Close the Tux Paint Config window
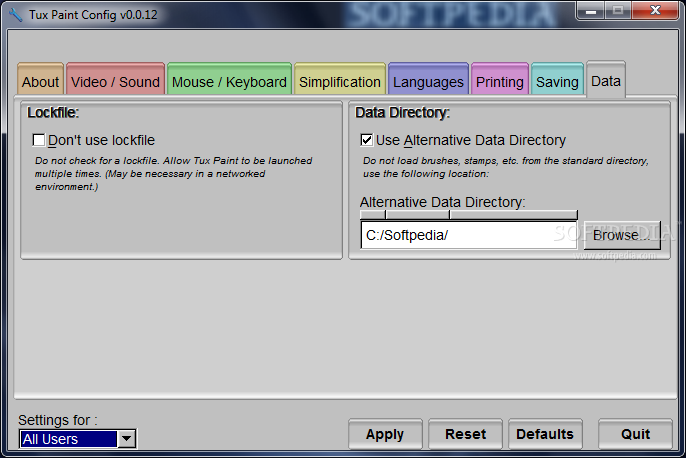The height and width of the screenshot is (458, 686). (x=655, y=10)
